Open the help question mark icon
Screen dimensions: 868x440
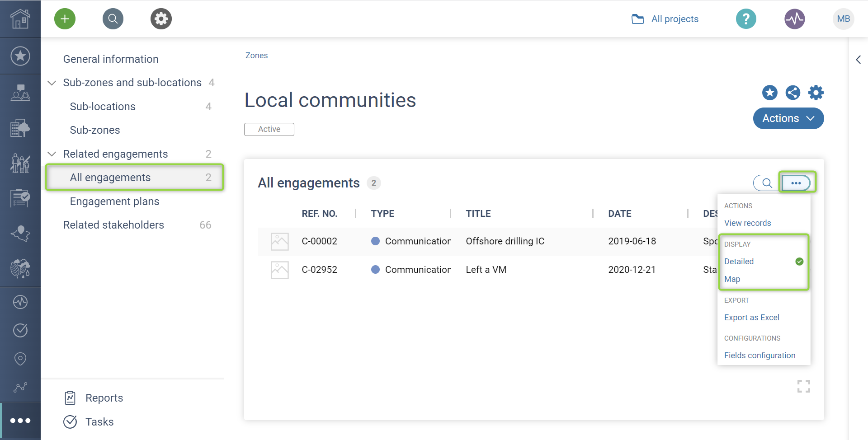point(746,19)
